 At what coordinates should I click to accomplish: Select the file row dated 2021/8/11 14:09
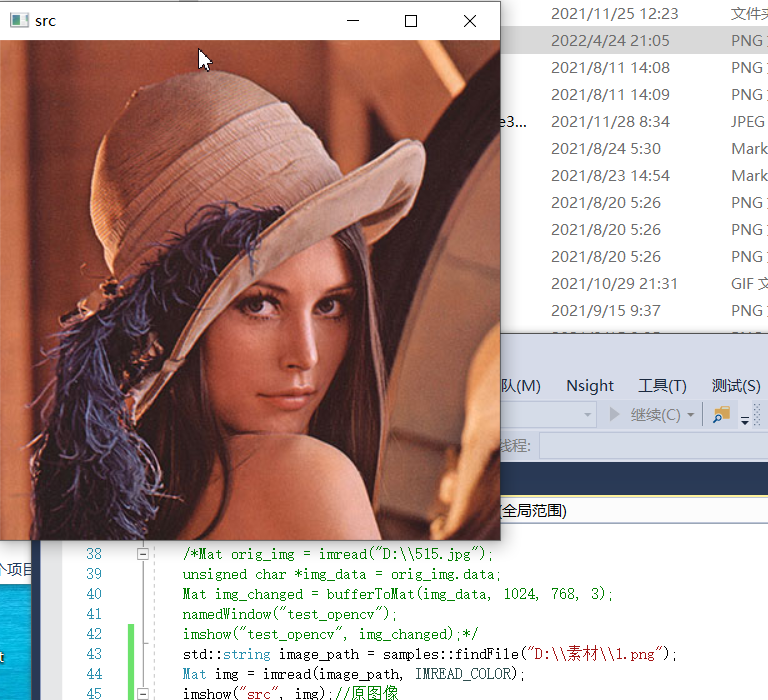[634, 94]
